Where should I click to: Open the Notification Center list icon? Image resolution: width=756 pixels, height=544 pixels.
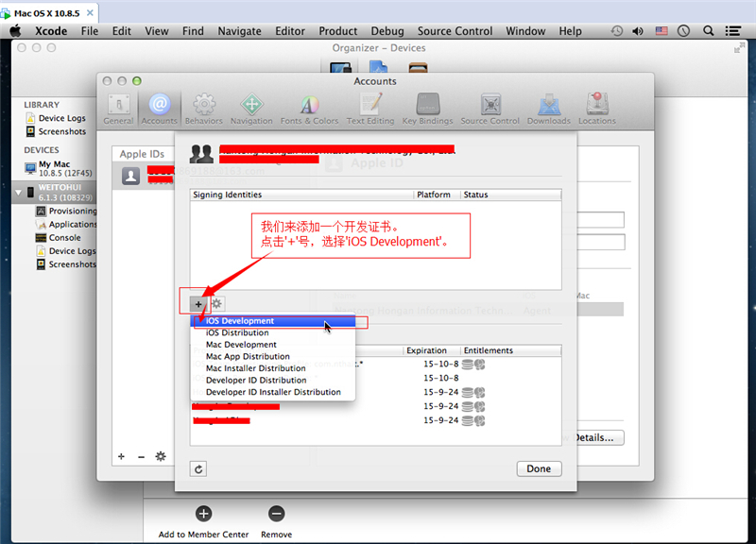(733, 31)
